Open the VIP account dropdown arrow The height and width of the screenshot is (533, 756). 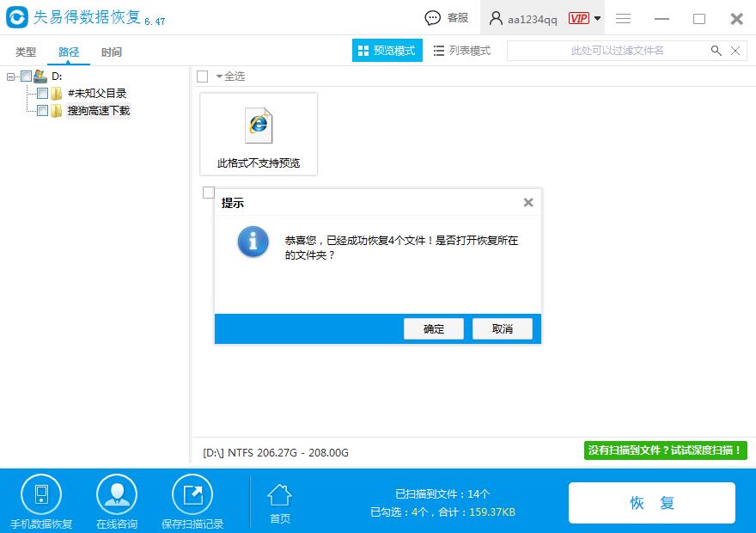(x=598, y=18)
